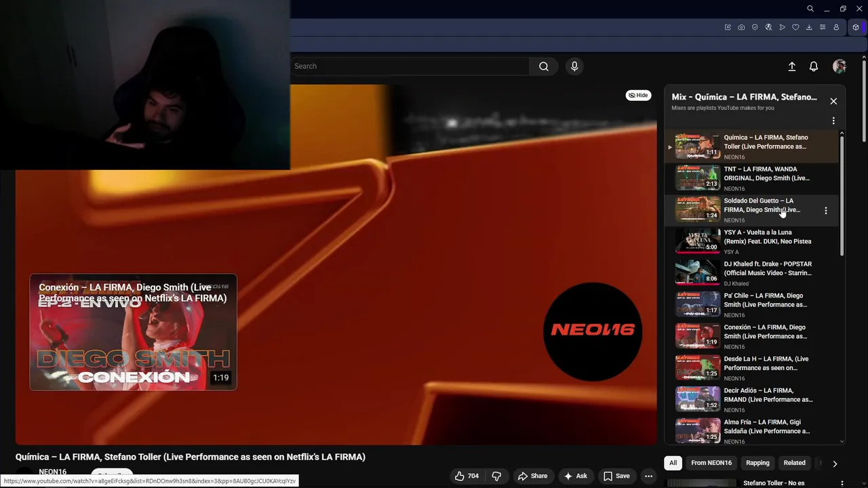868x488 pixels.
Task: Add page to bookmarks with heart icon
Action: [795, 27]
